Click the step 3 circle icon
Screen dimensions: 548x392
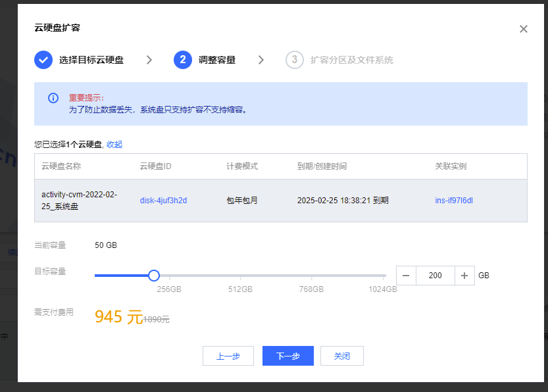[294, 60]
